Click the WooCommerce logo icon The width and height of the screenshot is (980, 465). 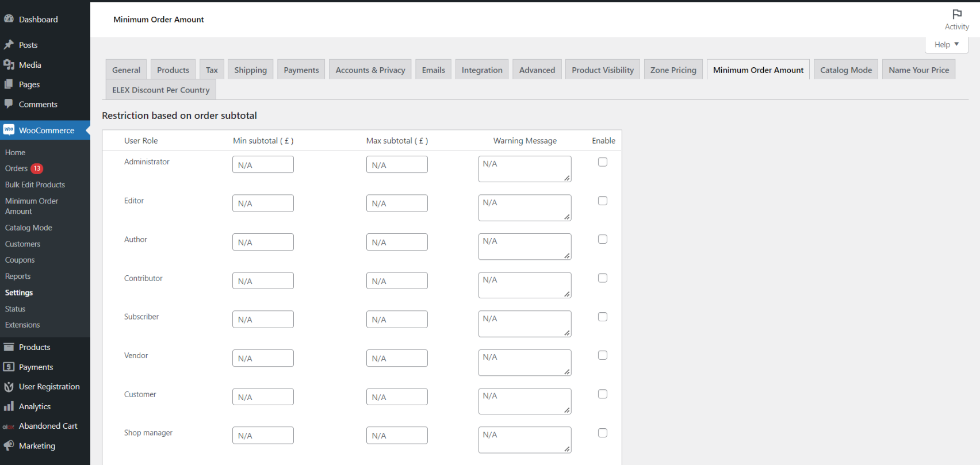[9, 130]
